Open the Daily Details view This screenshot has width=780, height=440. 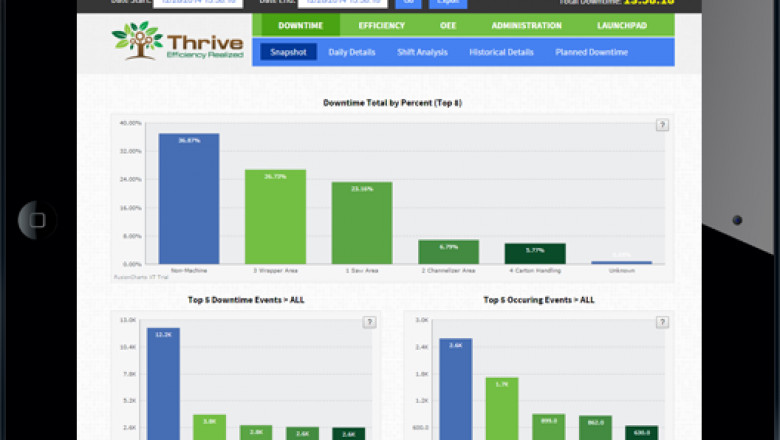click(x=350, y=52)
